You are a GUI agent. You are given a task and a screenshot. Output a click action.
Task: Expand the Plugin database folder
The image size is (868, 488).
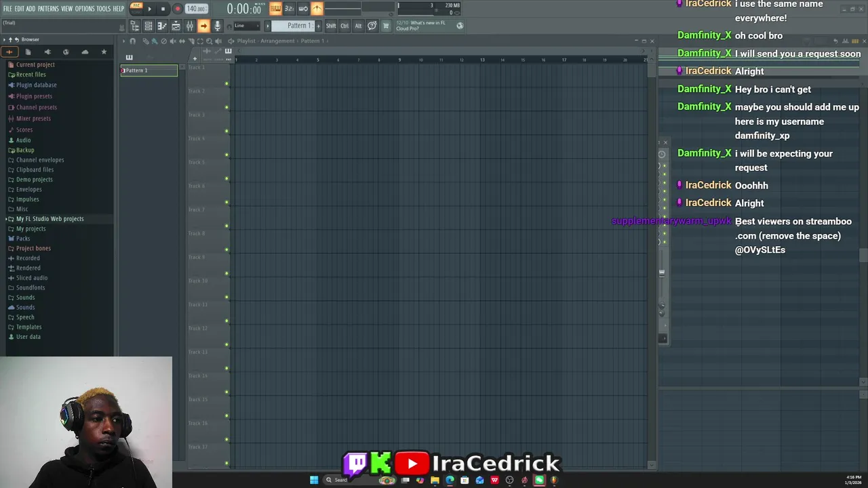coord(37,85)
